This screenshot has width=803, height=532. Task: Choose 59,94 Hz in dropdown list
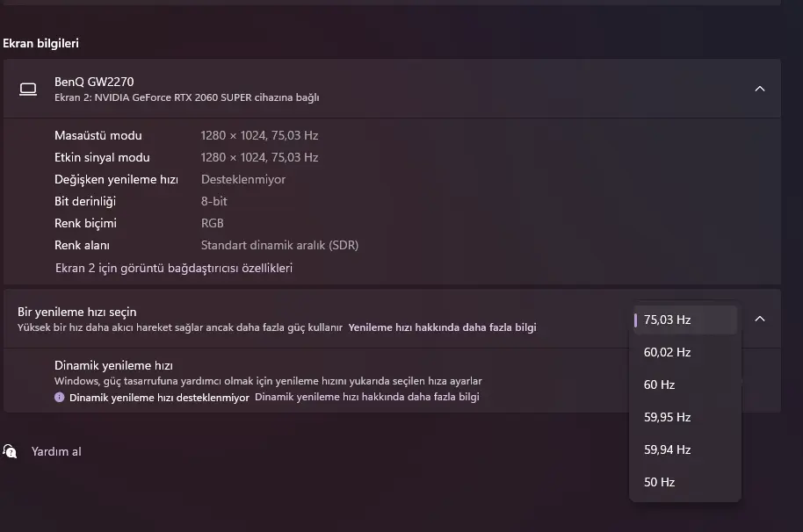tap(684, 449)
